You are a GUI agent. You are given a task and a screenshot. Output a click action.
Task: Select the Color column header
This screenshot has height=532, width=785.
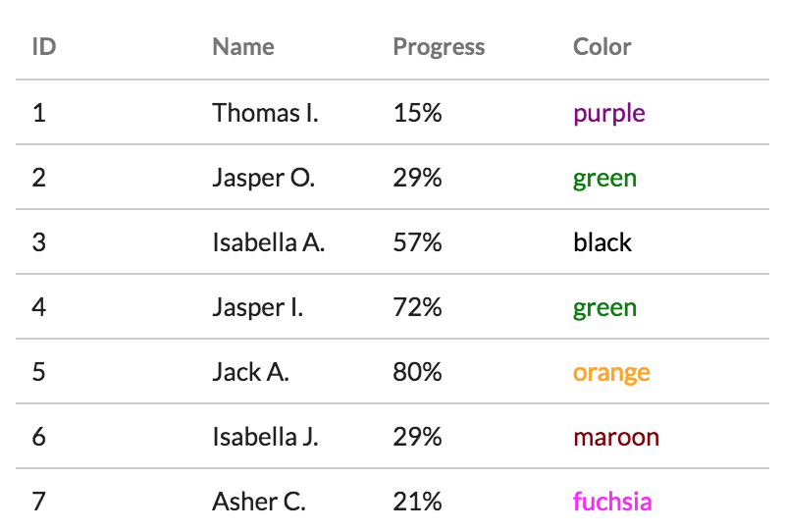tap(602, 46)
